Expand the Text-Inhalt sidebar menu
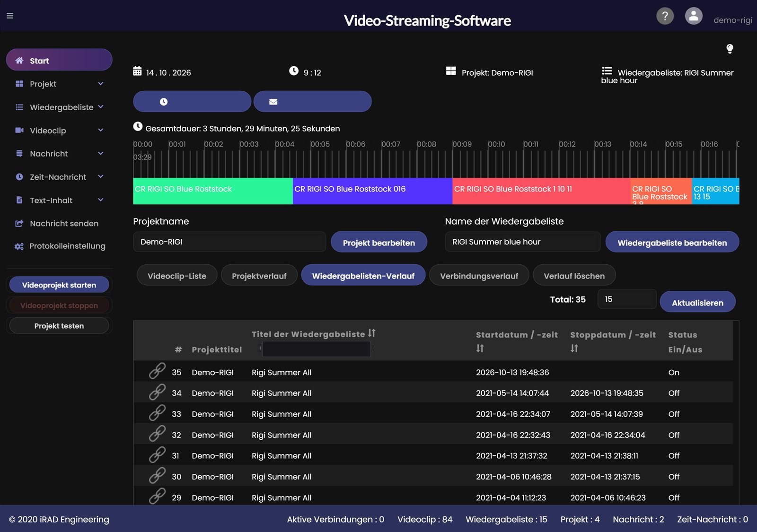Image resolution: width=757 pixels, height=532 pixels. click(59, 200)
